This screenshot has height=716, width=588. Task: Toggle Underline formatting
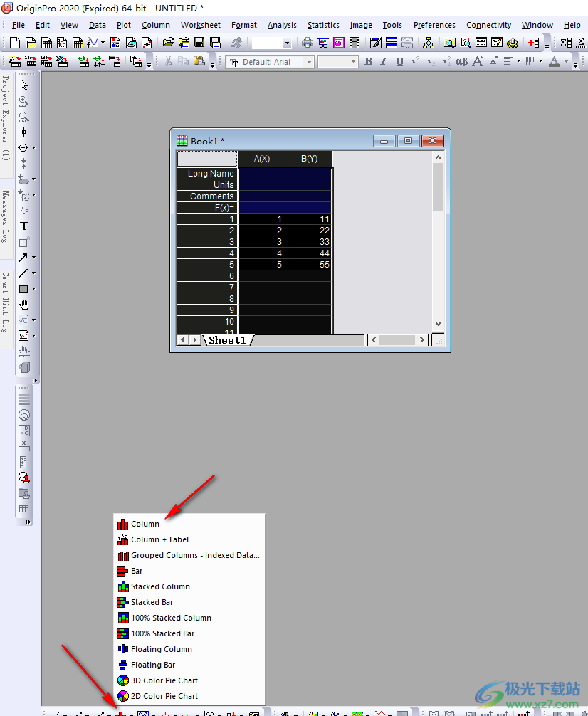[x=400, y=61]
